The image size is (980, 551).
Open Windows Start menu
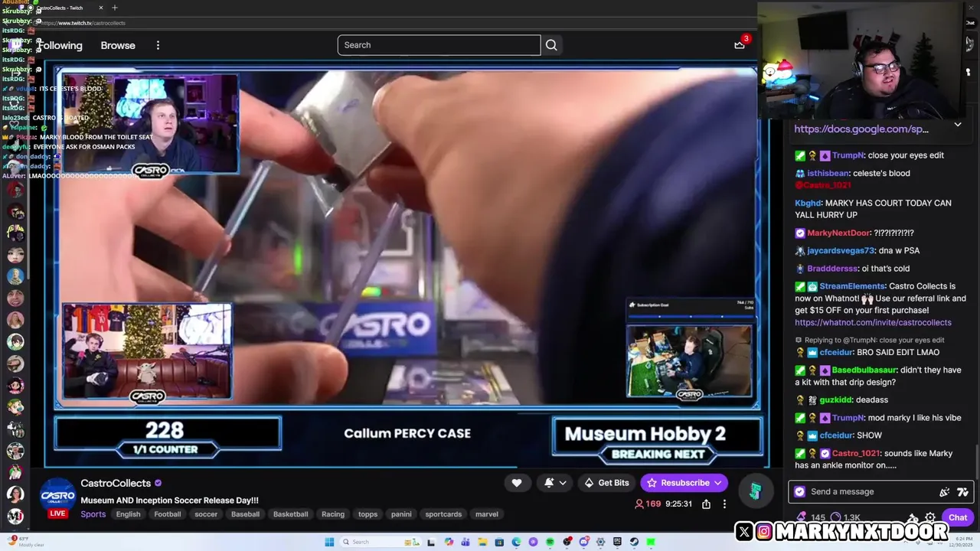pyautogui.click(x=329, y=542)
